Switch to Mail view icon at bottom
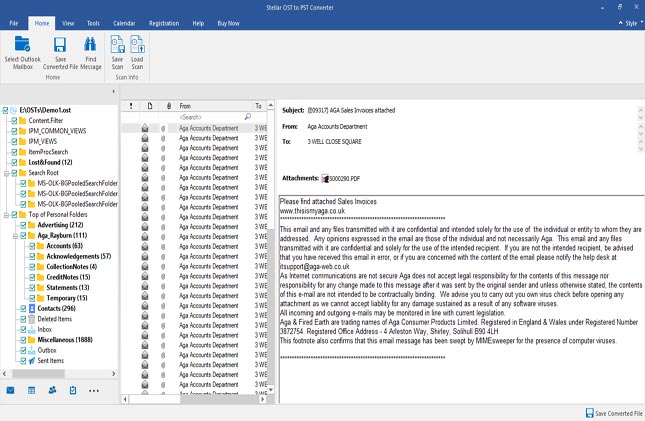The height and width of the screenshot is (421, 645). 10,390
